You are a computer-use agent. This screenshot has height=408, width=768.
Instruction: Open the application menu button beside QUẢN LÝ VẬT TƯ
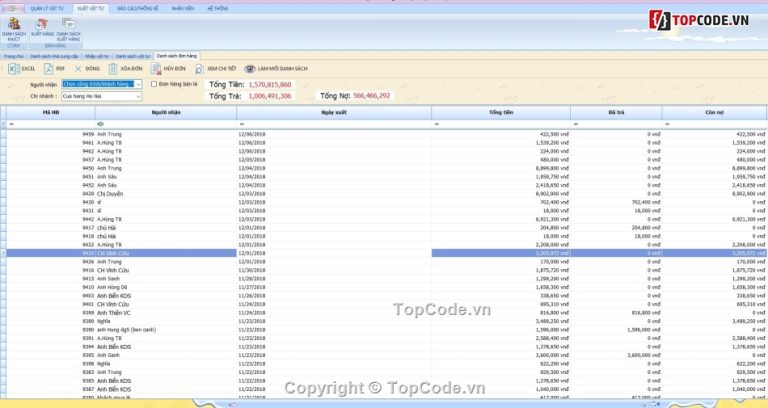[x=12, y=8]
